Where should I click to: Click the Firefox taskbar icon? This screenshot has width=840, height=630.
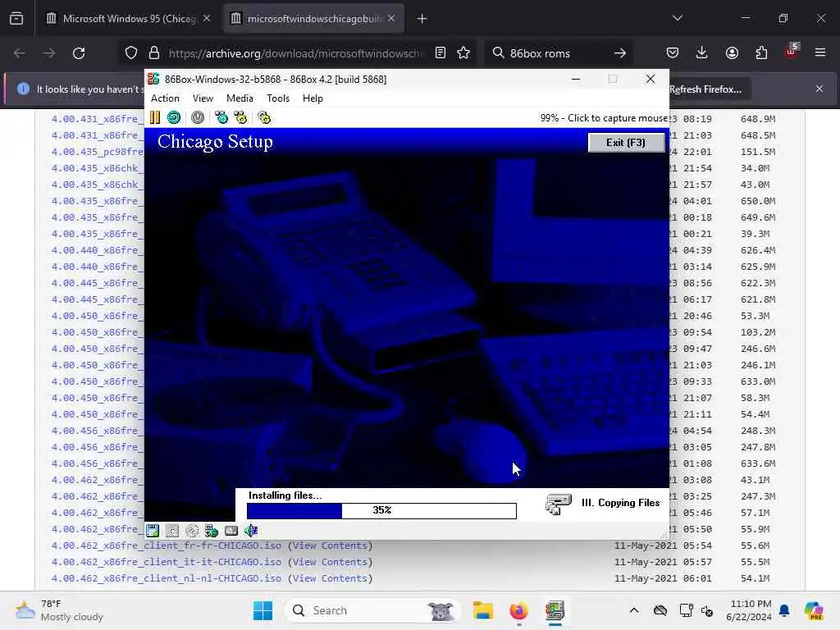pyautogui.click(x=518, y=610)
